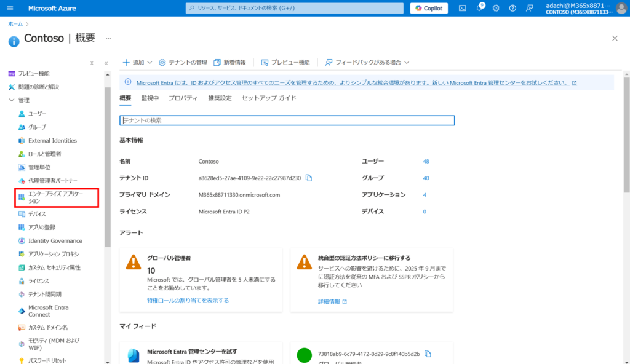This screenshot has width=630, height=364.
Task: Open the Azure portal hamburger menu
Action: pyautogui.click(x=10, y=8)
